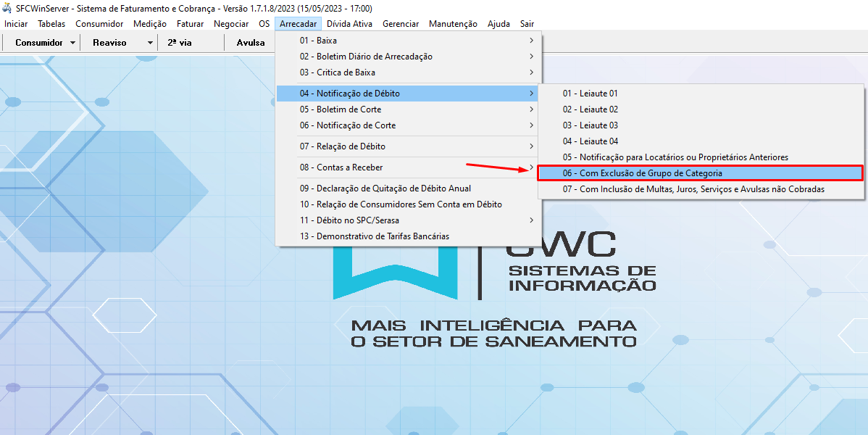Open the Reaviso toolbar dropdown arrow
This screenshot has width=868, height=435.
(150, 43)
